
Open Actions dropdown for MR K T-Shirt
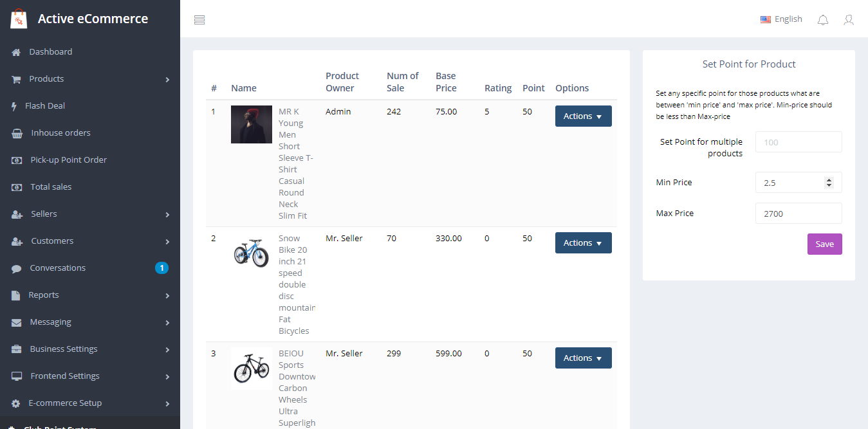coord(583,116)
